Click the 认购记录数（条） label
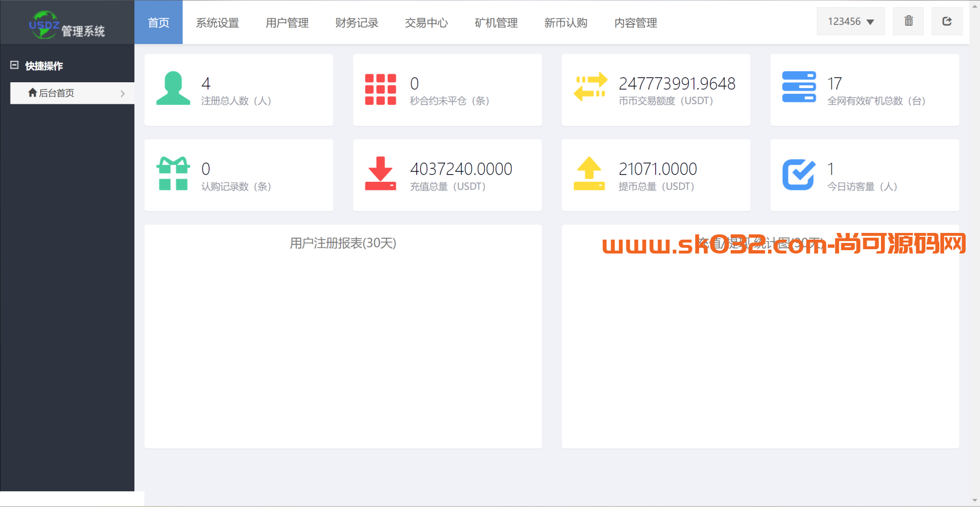The image size is (980, 507). pos(236,187)
